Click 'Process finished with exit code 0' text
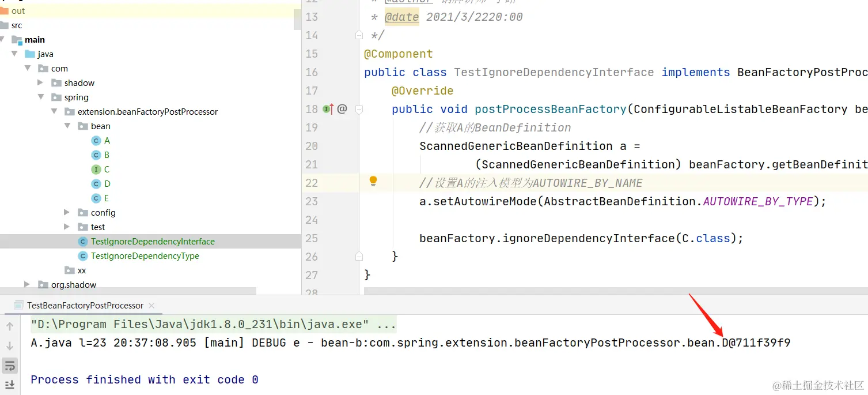This screenshot has height=395, width=868. click(x=145, y=379)
